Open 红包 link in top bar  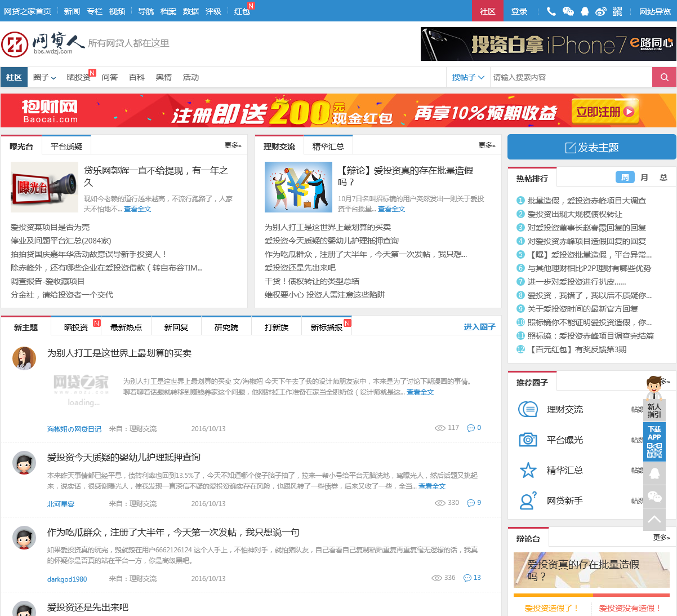click(x=242, y=11)
